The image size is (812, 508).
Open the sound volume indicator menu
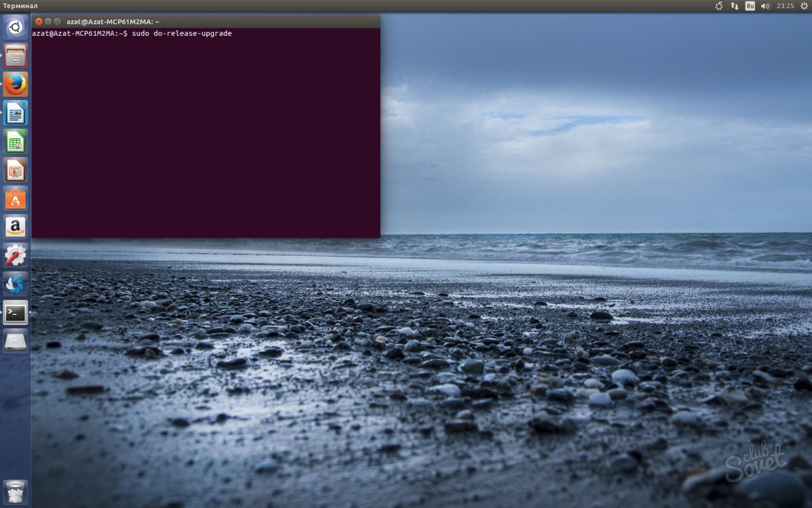point(765,6)
